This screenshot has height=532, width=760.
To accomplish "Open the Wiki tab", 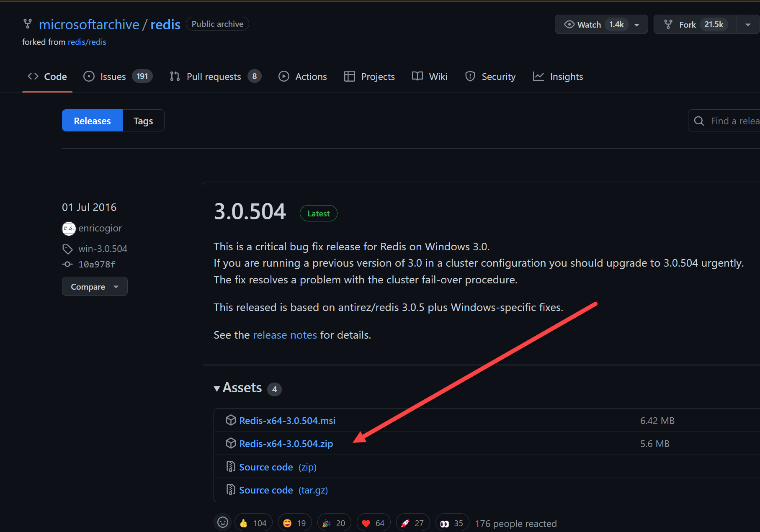I will 430,77.
